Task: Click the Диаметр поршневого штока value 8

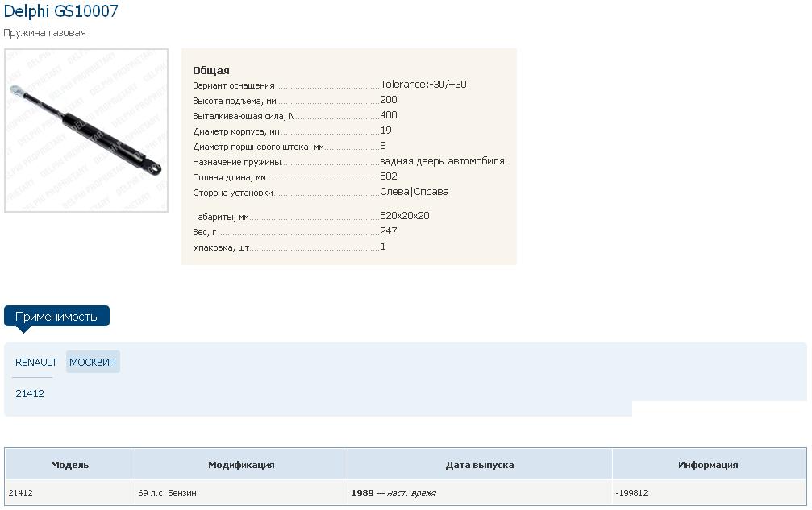Action: coord(383,145)
